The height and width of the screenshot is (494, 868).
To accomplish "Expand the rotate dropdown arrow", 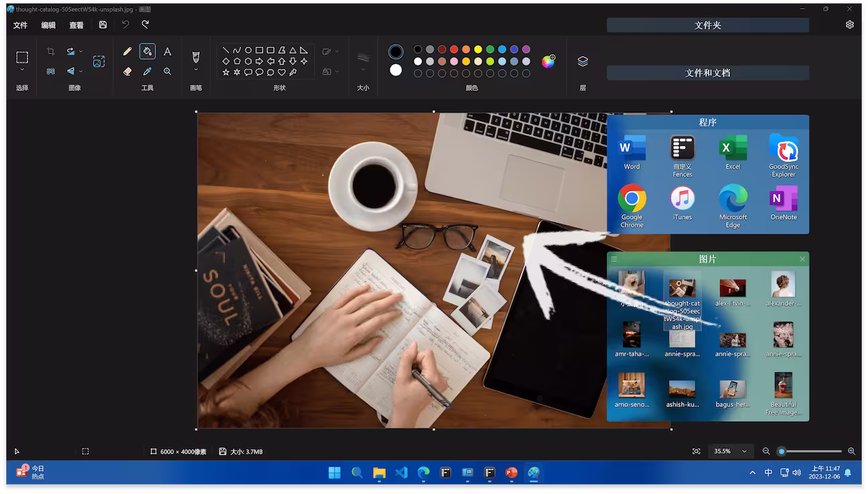I will click(x=81, y=52).
